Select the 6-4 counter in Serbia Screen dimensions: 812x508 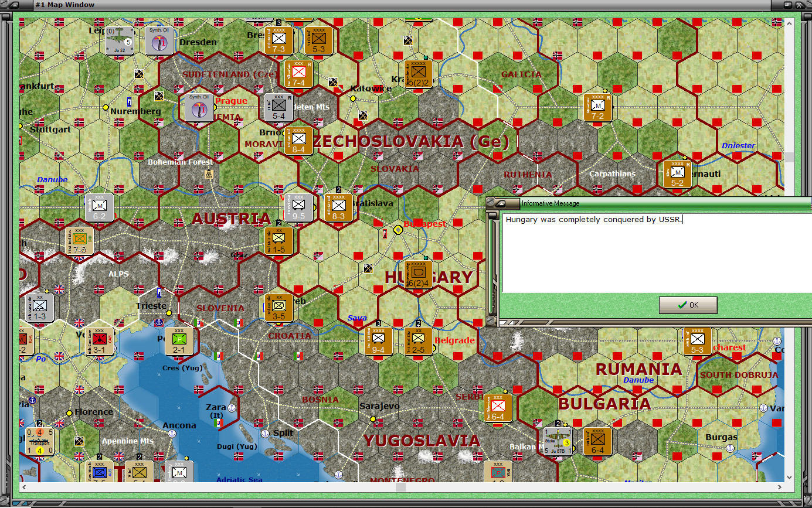point(498,408)
